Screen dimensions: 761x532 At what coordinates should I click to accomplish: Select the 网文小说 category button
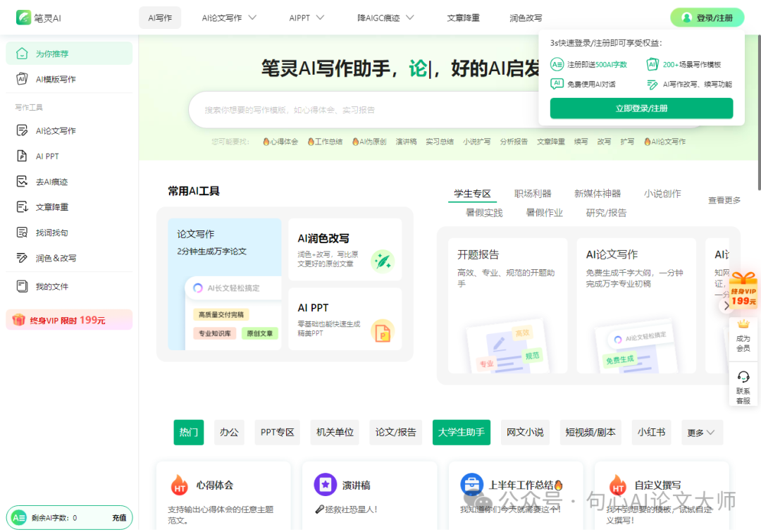pos(525,432)
